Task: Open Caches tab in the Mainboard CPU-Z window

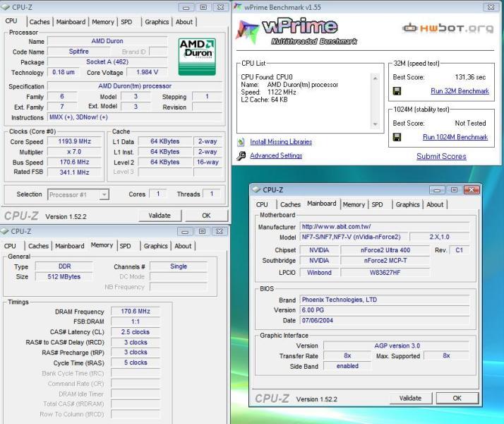Action: click(290, 205)
